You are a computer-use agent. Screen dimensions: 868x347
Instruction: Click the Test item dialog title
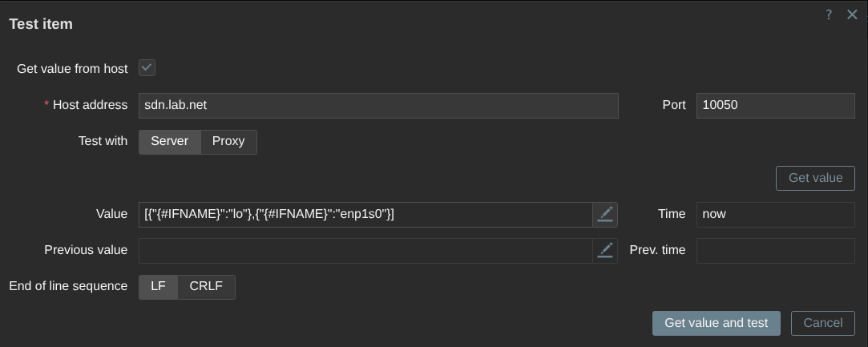[x=41, y=24]
